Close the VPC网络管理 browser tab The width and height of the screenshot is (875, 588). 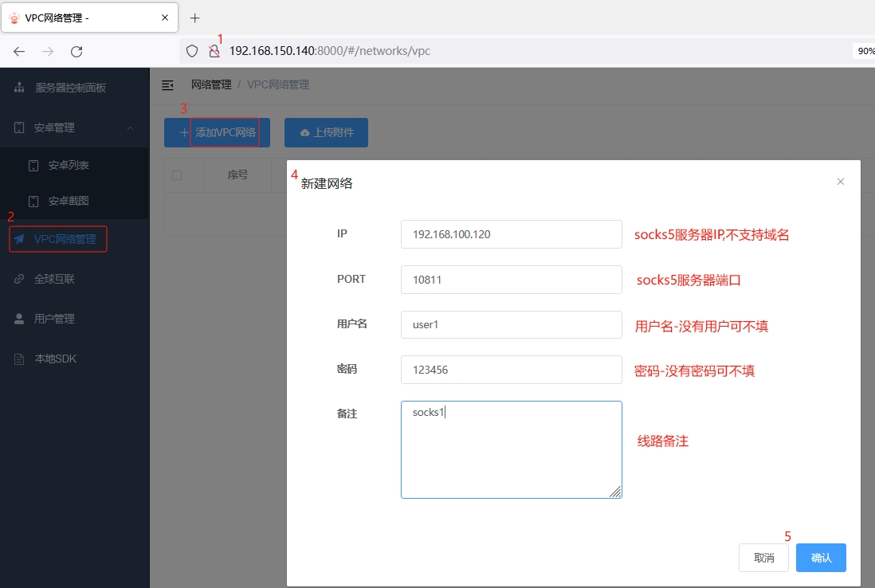[x=165, y=18]
